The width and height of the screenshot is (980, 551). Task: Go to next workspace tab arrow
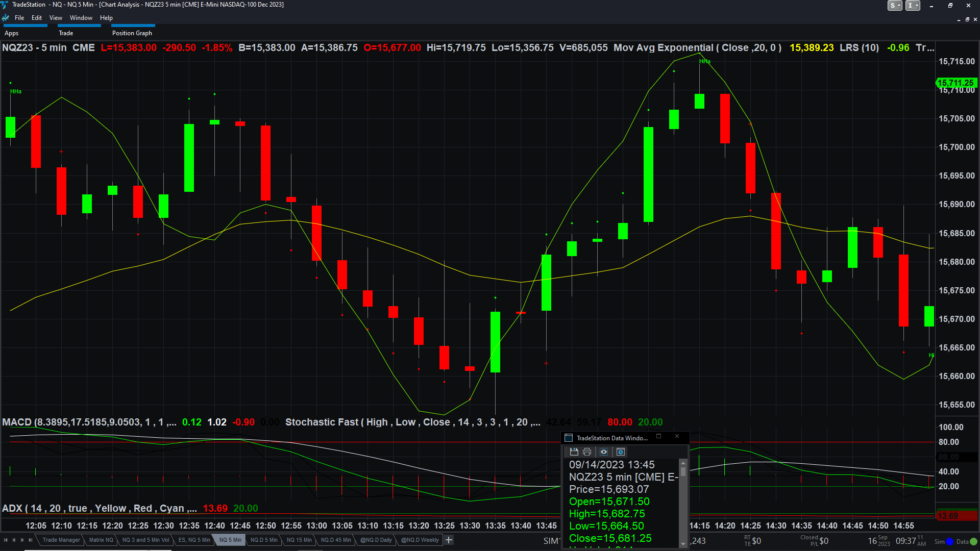pos(22,540)
